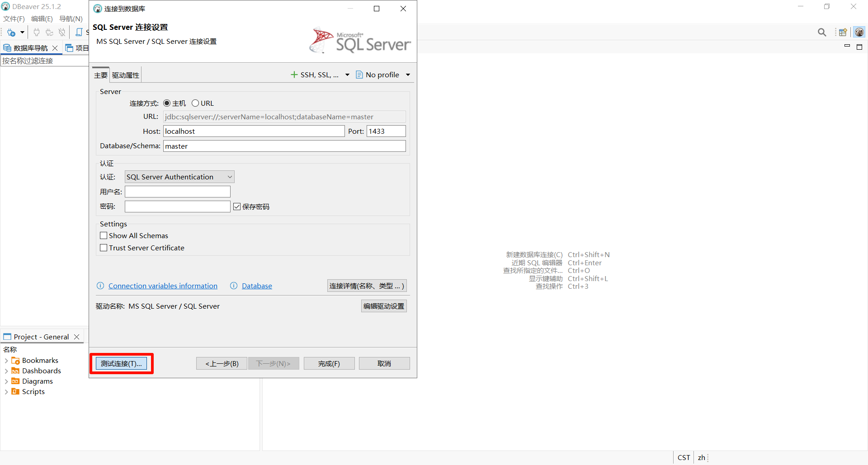Viewport: 868px width, 465px height.
Task: Click the Reconnect plug toolbar icon
Action: pos(49,33)
